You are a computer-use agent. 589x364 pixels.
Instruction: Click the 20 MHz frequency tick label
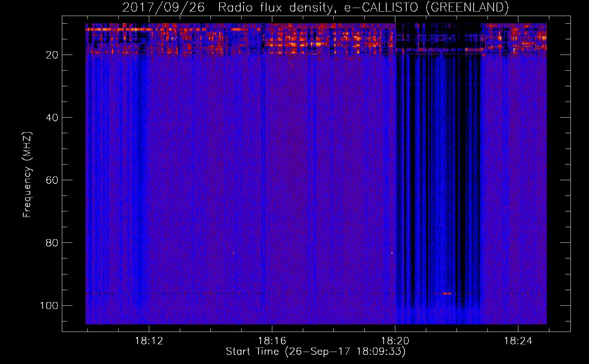point(52,55)
